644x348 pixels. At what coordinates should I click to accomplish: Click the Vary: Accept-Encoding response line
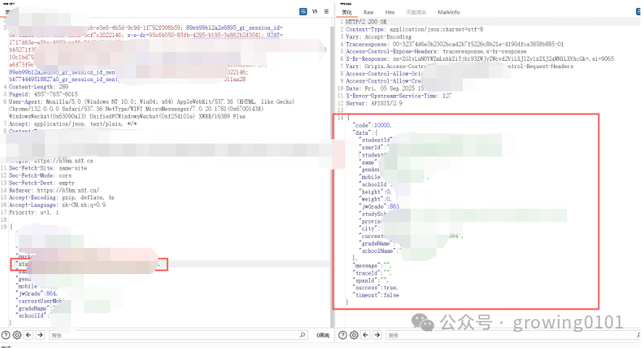[x=379, y=37]
